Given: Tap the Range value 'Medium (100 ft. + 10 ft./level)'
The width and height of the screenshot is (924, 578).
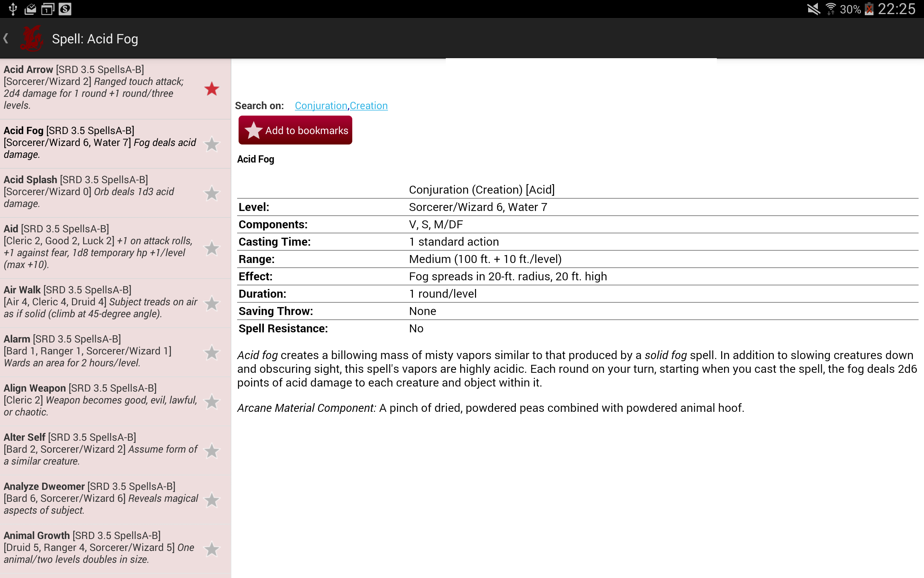Looking at the screenshot, I should pyautogui.click(x=485, y=259).
